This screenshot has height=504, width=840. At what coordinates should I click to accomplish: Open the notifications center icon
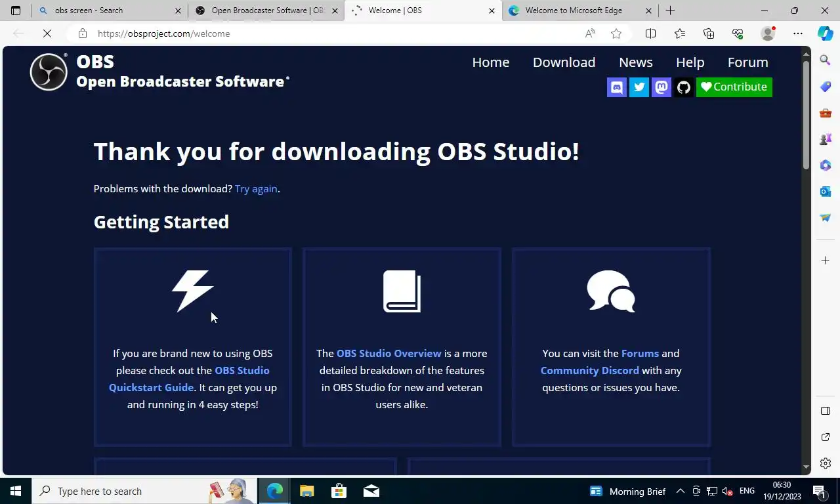coord(818,491)
